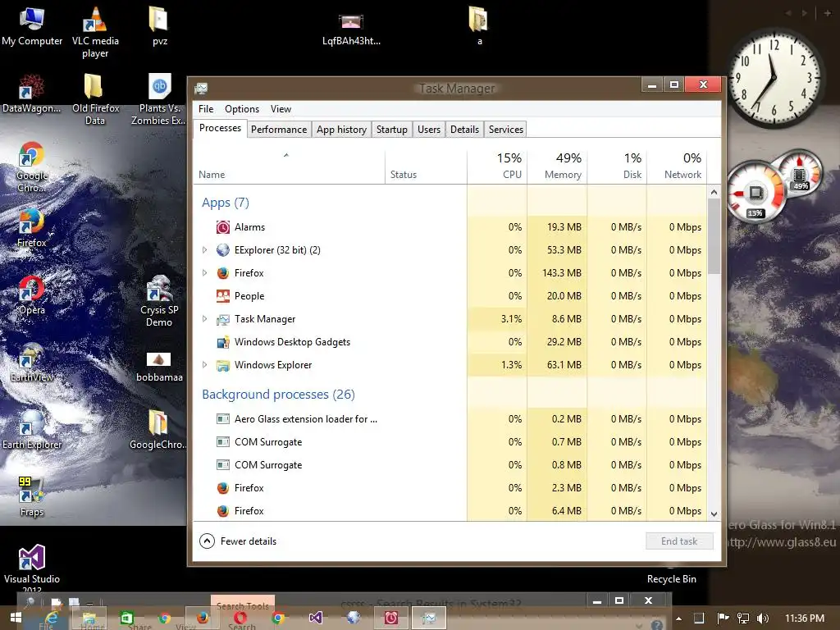Click the Task Manager title bar icon
Image resolution: width=840 pixels, height=630 pixels.
(x=202, y=89)
